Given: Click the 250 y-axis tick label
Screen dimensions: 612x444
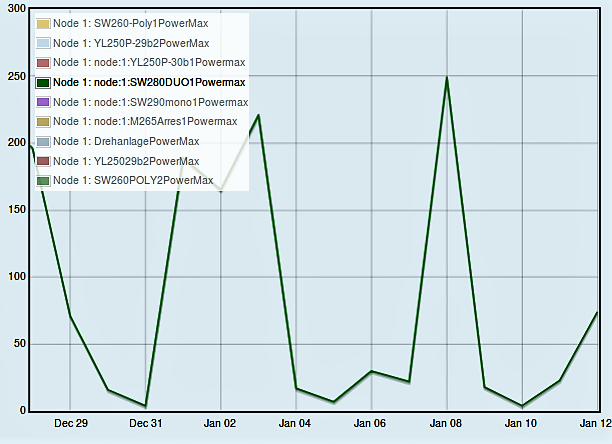Looking at the screenshot, I should click(x=14, y=77).
